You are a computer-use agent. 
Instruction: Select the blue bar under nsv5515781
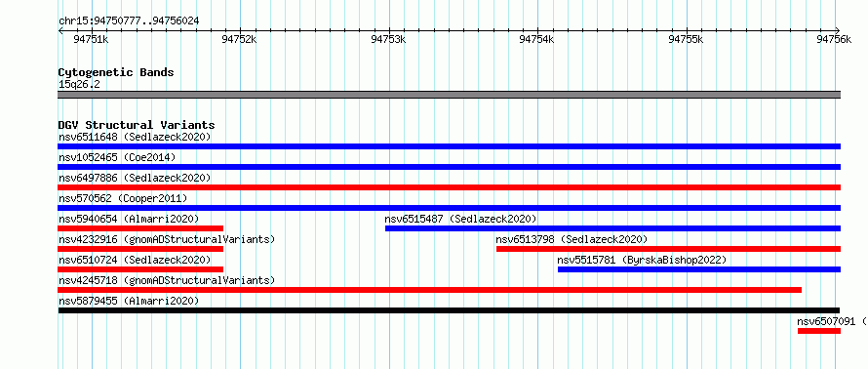click(x=699, y=269)
